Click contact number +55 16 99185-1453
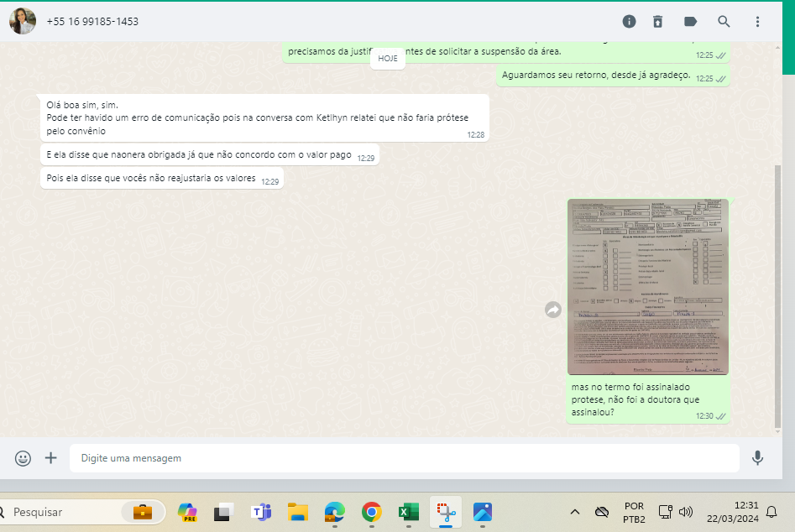 pyautogui.click(x=92, y=21)
